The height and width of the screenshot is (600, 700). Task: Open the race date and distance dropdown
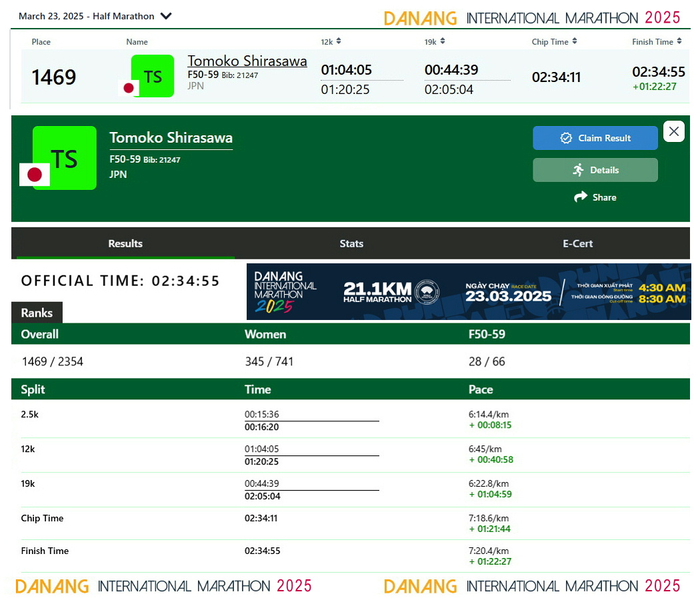click(x=95, y=16)
